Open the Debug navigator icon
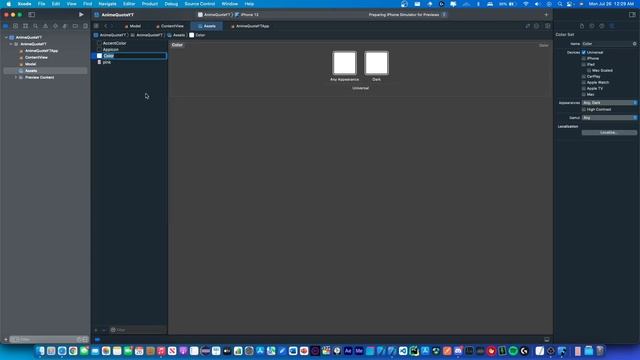640x360 pixels. pos(65,26)
